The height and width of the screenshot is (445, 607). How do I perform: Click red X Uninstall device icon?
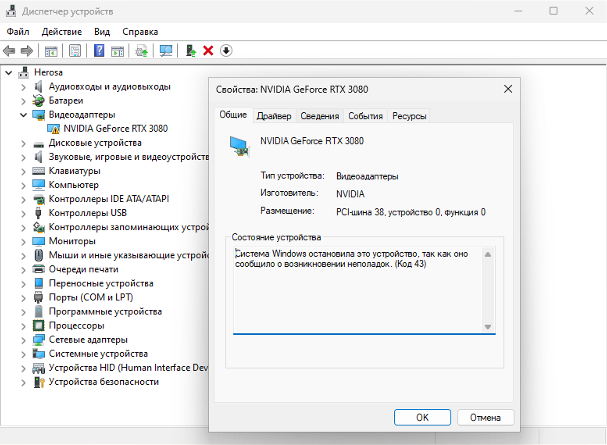click(x=208, y=51)
